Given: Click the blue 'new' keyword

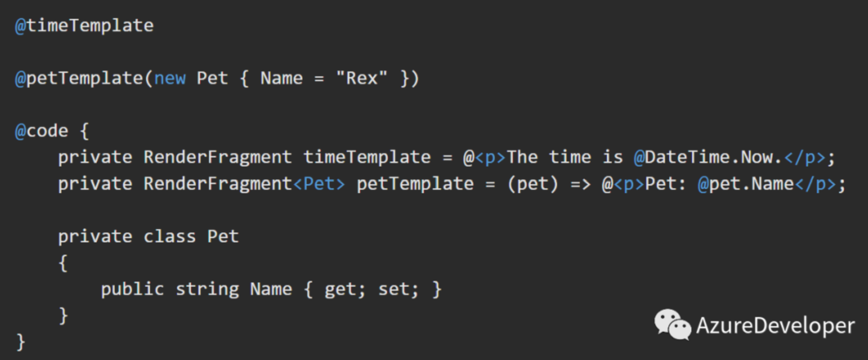Looking at the screenshot, I should click(170, 78).
